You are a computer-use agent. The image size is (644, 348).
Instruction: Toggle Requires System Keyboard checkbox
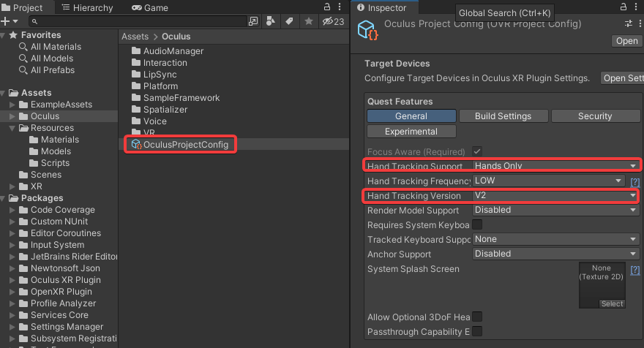pos(477,224)
